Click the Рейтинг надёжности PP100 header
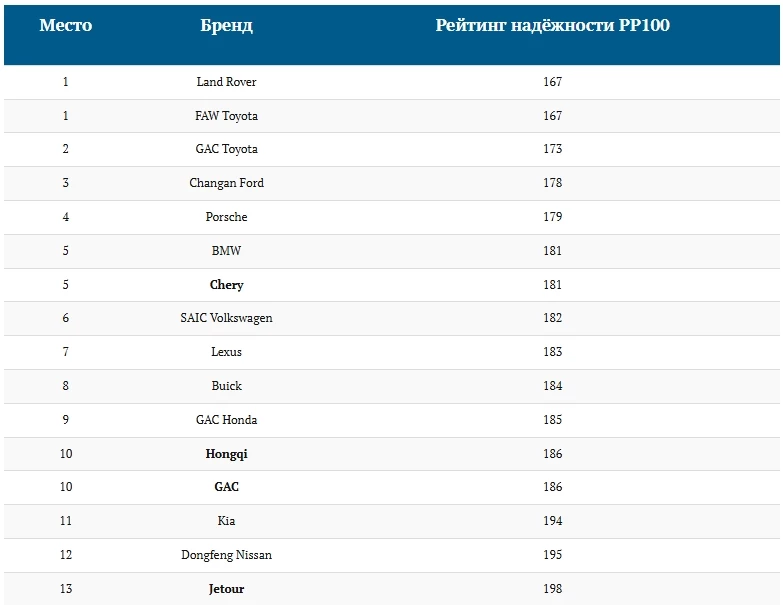Screen dimensions: 783x605 coord(552,25)
